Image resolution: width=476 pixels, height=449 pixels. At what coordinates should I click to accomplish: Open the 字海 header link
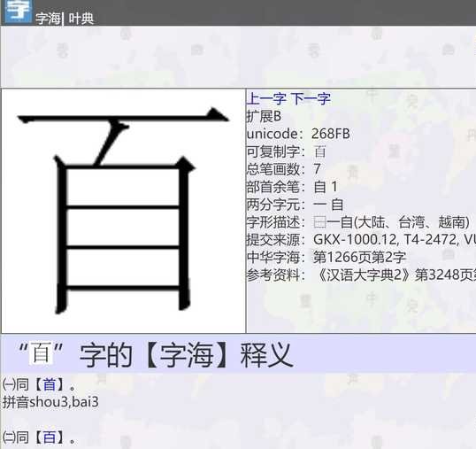click(x=48, y=19)
